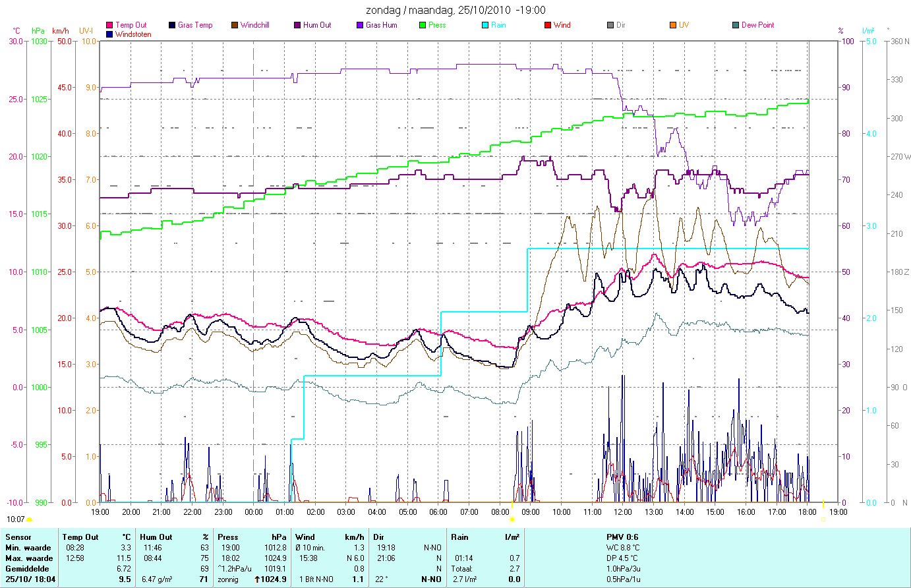Click the green Press legend square
Image resolution: width=911 pixels, height=588 pixels.
423,25
